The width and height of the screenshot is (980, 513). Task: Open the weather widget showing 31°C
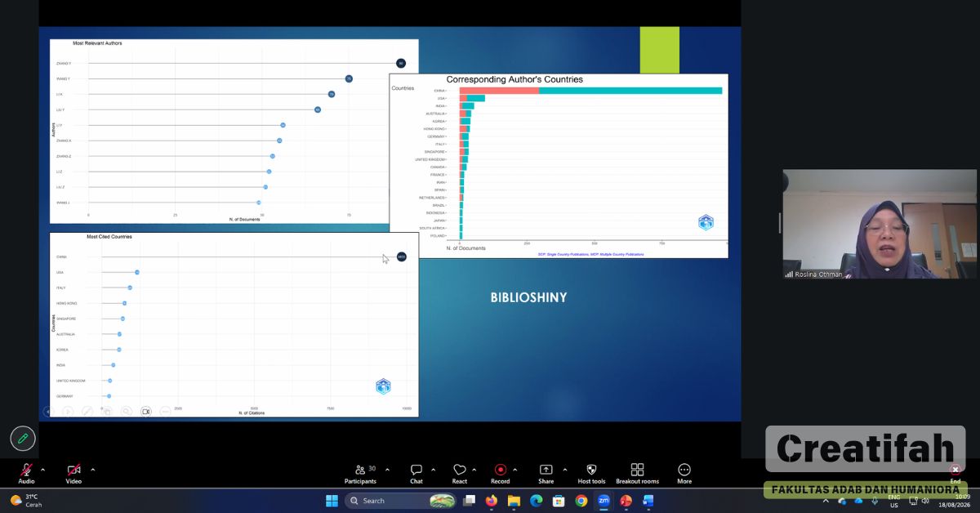pyautogui.click(x=26, y=500)
